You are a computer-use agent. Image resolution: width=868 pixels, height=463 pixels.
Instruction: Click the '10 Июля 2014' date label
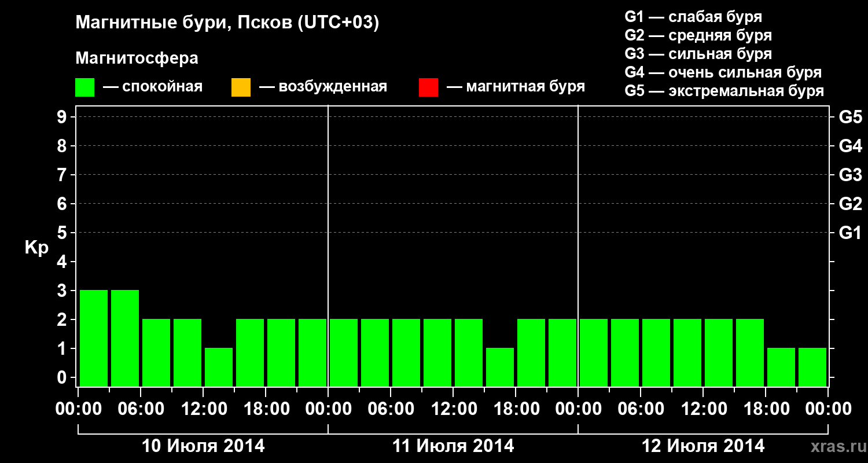click(x=203, y=446)
